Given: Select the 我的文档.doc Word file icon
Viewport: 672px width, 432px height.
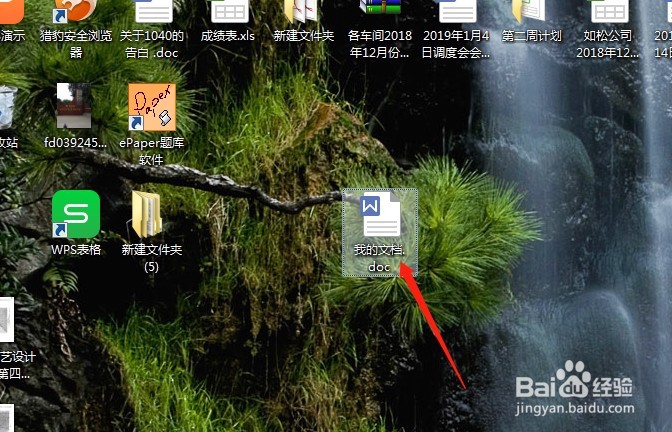Looking at the screenshot, I should (x=380, y=216).
